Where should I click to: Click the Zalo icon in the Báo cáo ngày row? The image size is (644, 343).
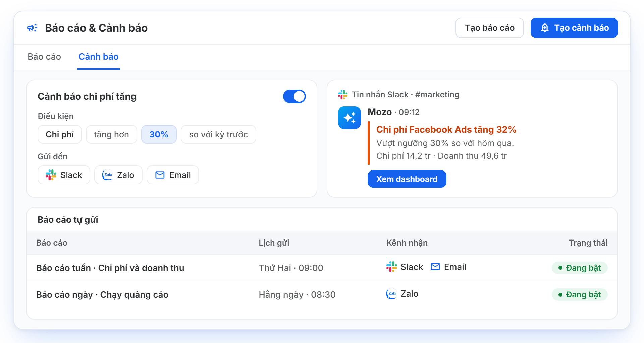point(391,294)
